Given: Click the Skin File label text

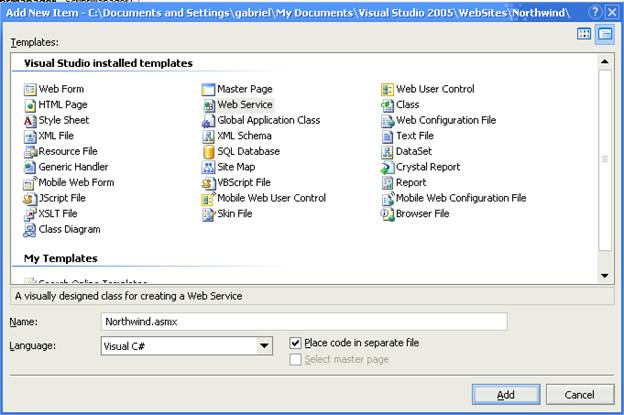Looking at the screenshot, I should [x=235, y=214].
